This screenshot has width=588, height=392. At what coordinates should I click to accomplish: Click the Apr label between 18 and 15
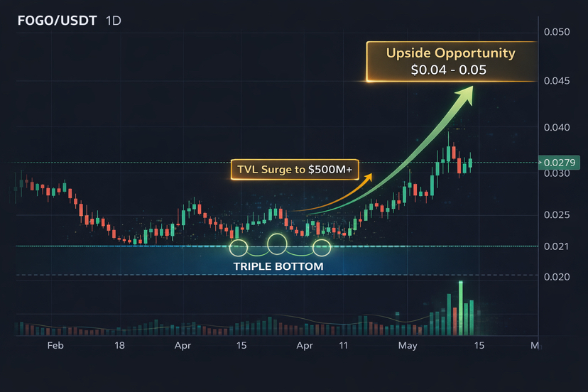(183, 346)
